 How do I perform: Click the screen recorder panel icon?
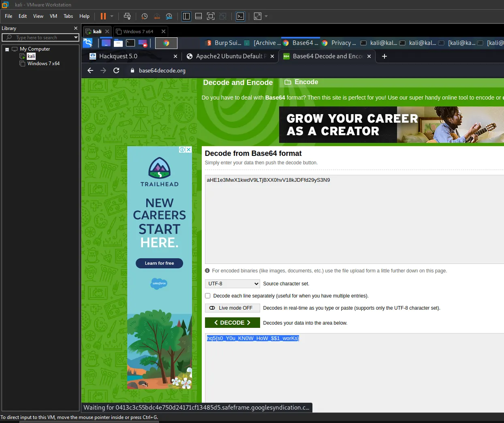(143, 43)
